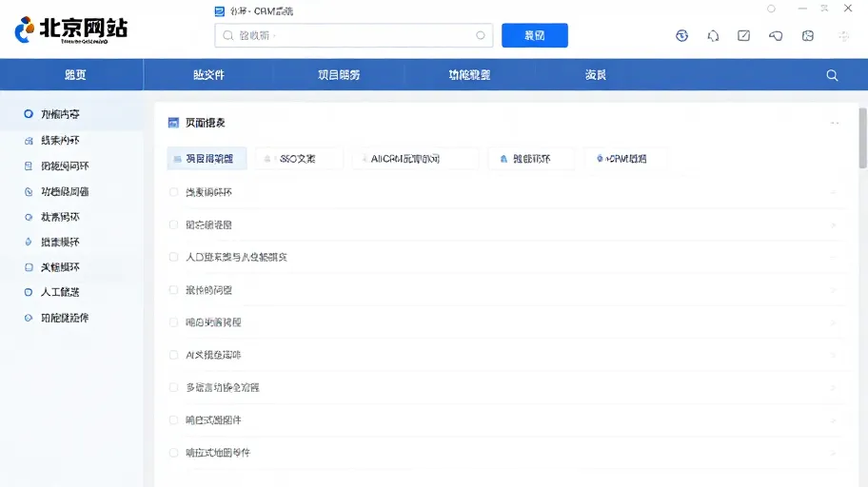Viewport: 868px width, 487px height.
Task: Click the second sidebar item's icon
Action: 29,141
